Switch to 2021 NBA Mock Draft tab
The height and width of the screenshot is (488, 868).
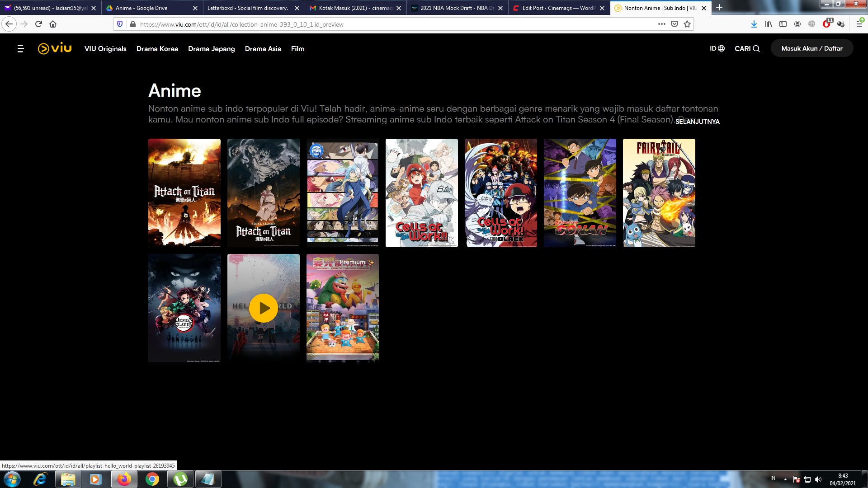click(457, 8)
